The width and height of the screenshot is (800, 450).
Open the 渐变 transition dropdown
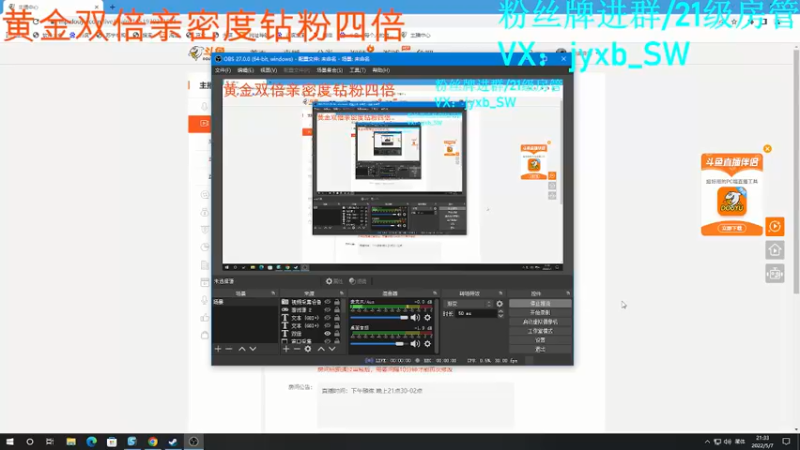pos(468,304)
